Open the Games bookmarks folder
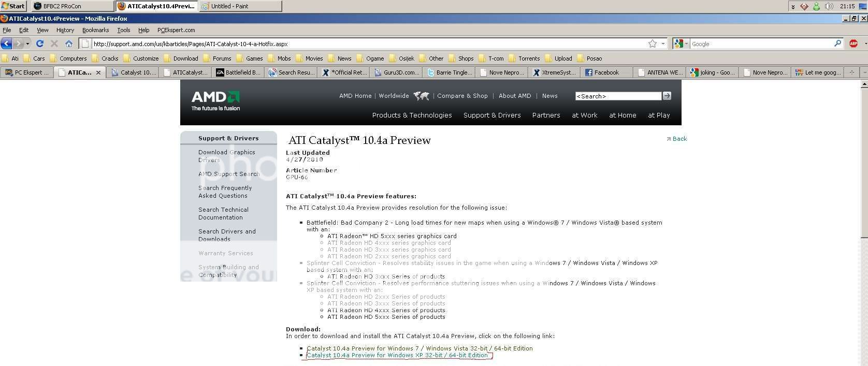The width and height of the screenshot is (868, 366). (250, 58)
